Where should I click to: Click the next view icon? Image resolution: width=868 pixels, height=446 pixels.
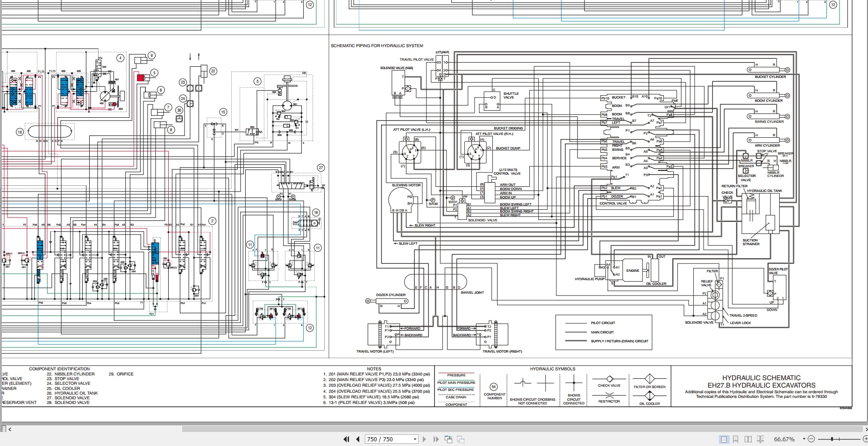(x=461, y=439)
